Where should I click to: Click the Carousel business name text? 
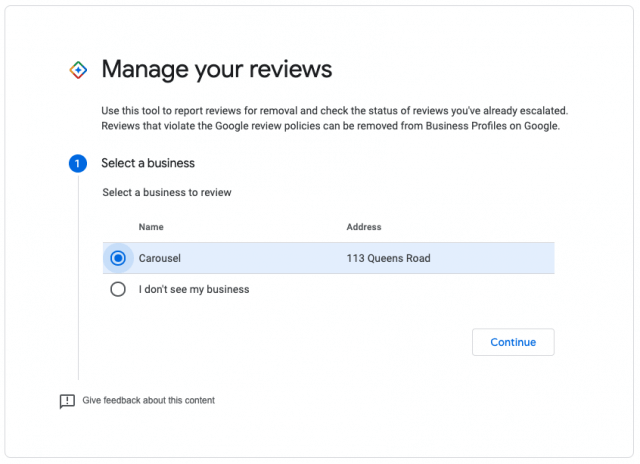pyautogui.click(x=160, y=258)
